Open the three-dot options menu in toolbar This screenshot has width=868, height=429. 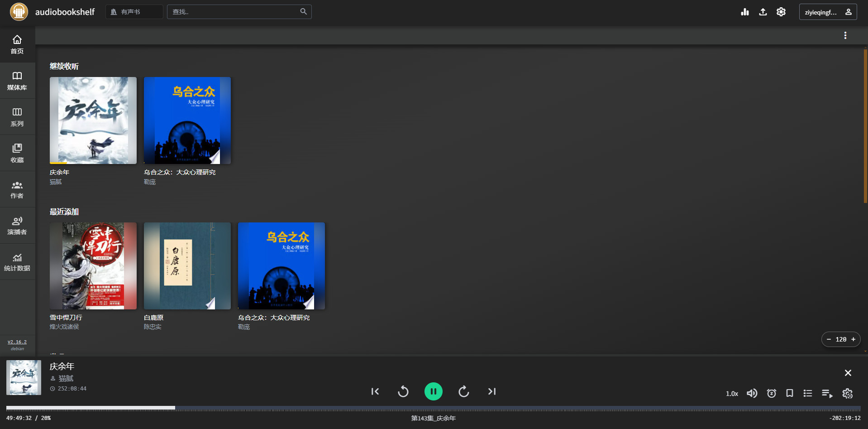point(845,35)
